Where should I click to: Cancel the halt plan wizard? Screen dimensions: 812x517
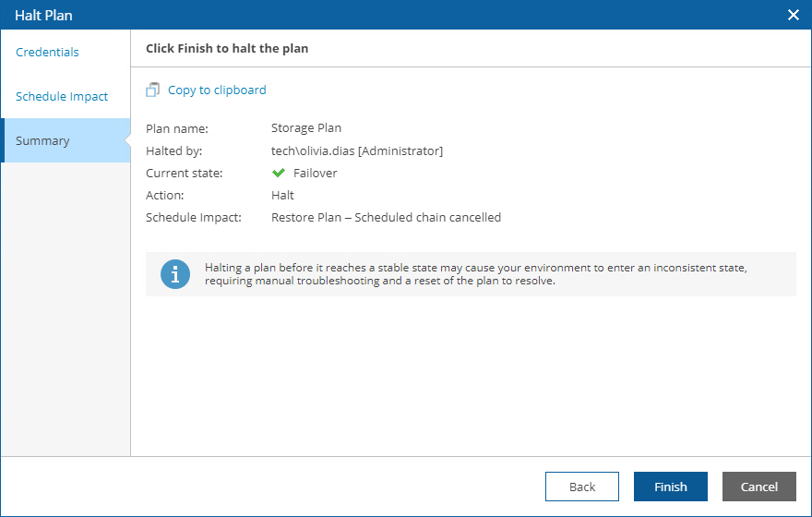pyautogui.click(x=758, y=487)
